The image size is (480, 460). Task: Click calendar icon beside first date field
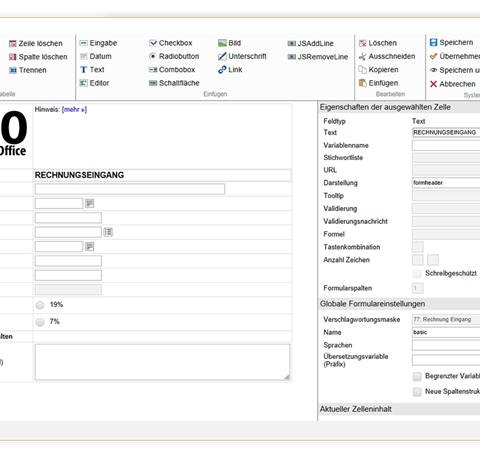[x=90, y=203]
